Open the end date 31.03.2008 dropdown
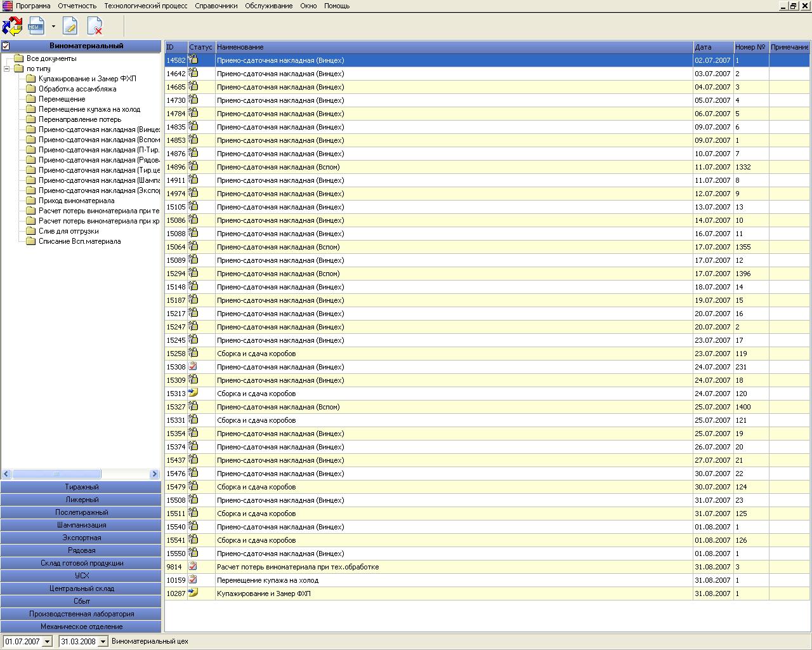Image resolution: width=812 pixels, height=650 pixels. click(x=103, y=642)
